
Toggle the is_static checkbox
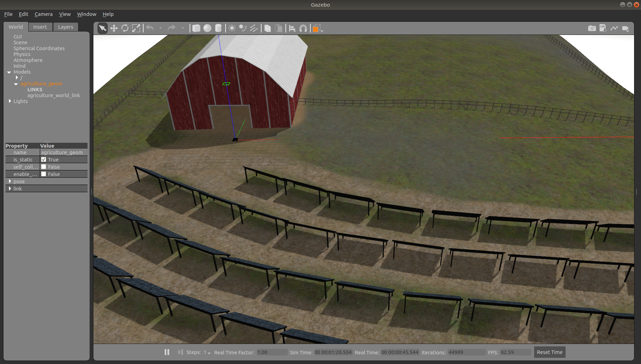coord(44,160)
